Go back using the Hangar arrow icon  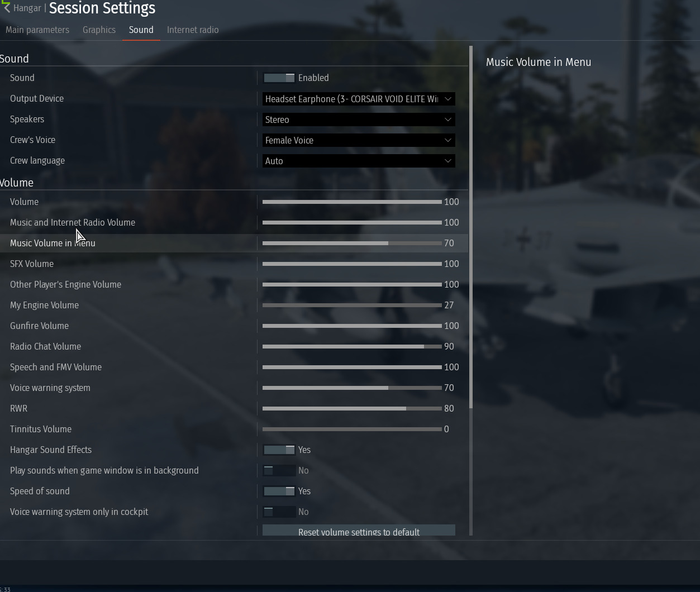coord(6,8)
